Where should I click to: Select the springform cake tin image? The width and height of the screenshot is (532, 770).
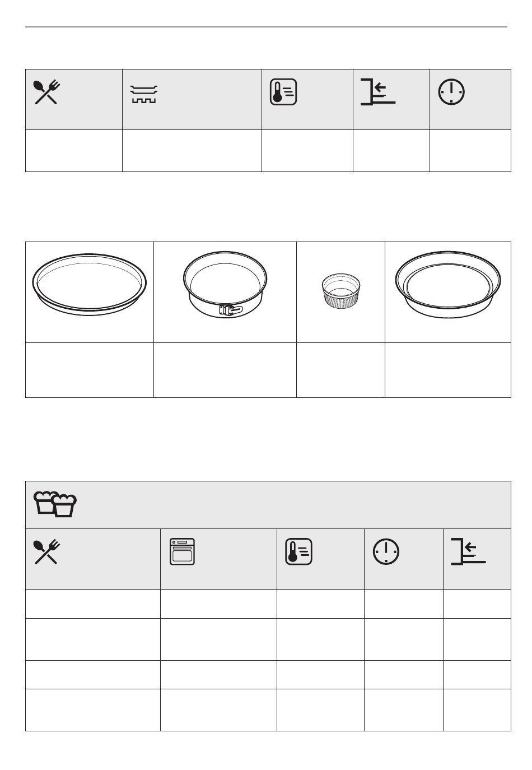pos(225,285)
